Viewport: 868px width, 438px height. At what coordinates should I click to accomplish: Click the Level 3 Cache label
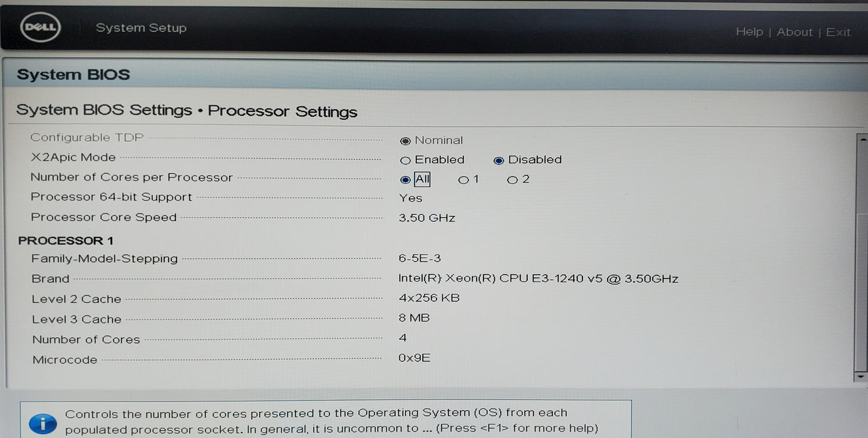[x=76, y=320]
